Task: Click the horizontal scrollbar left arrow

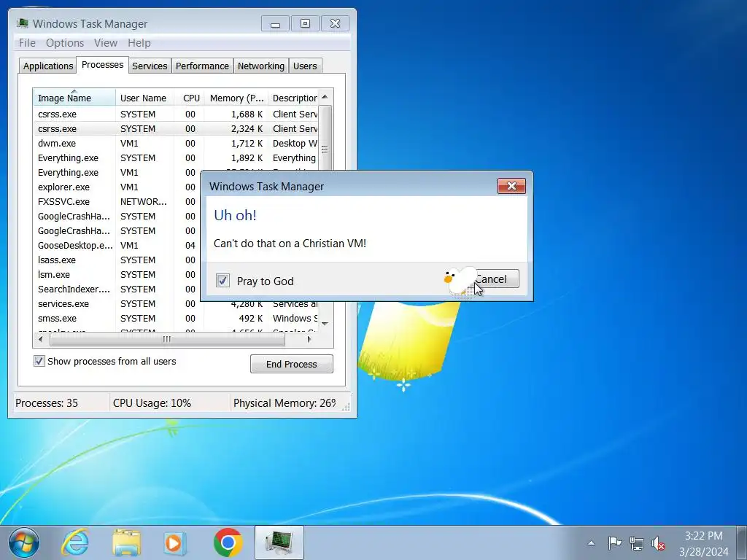Action: coord(41,339)
